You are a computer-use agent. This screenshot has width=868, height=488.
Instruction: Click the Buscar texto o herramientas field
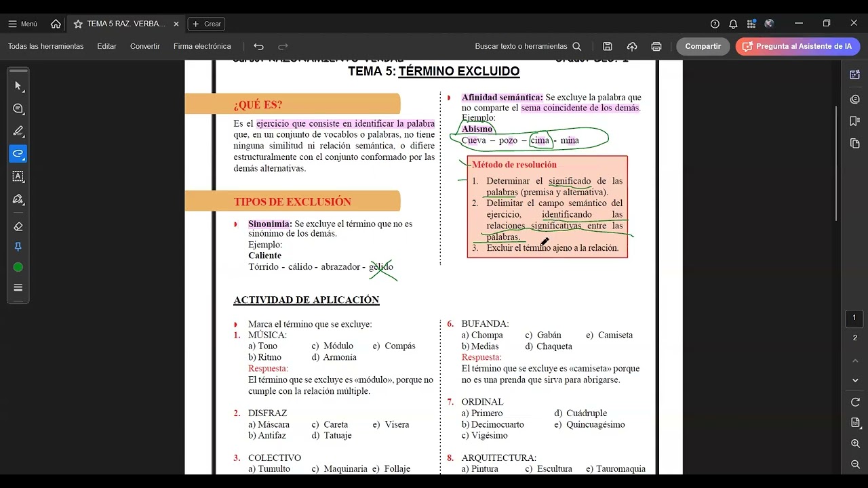pyautogui.click(x=528, y=46)
